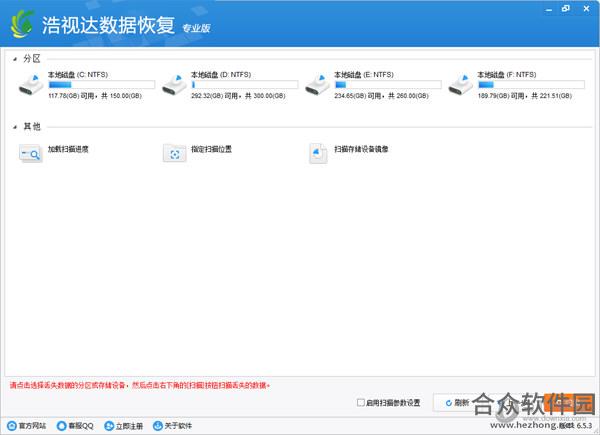Enable the 启用扫描参数设置 checkbox

[360, 402]
